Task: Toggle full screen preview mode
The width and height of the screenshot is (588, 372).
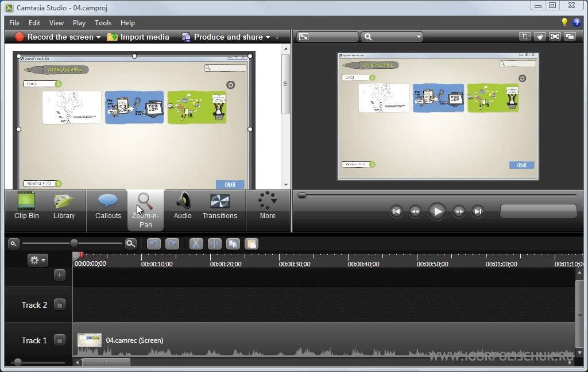Action: click(555, 36)
